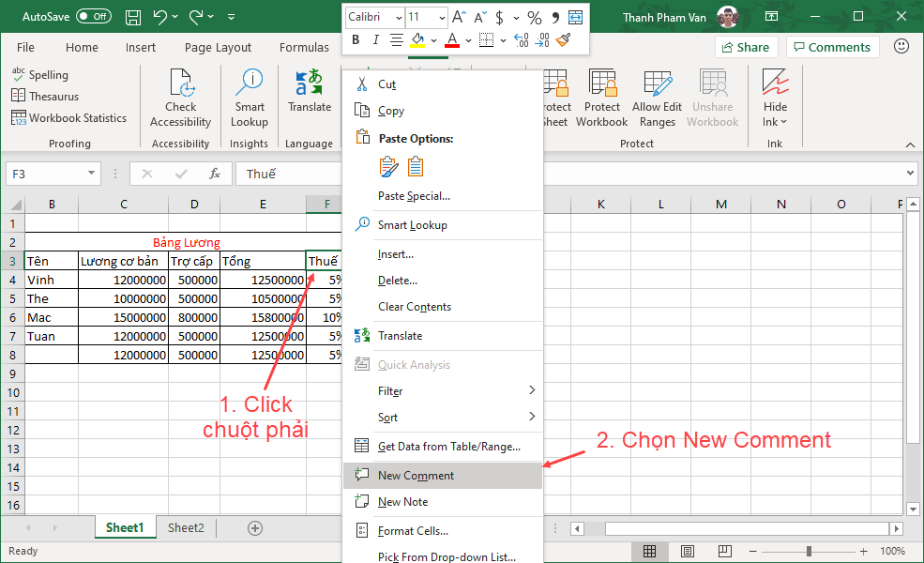Click the Share button
This screenshot has width=924, height=563.
pyautogui.click(x=746, y=47)
